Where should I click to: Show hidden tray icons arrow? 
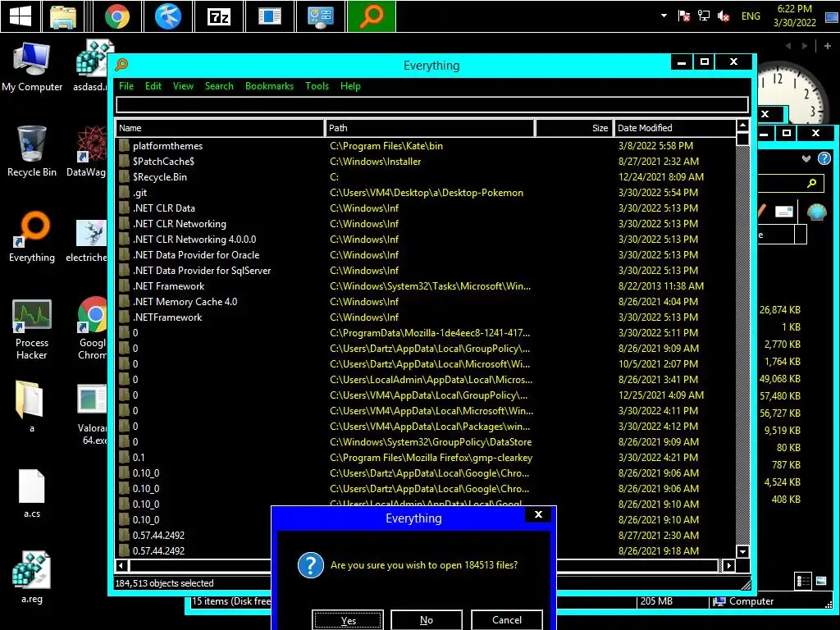point(664,16)
